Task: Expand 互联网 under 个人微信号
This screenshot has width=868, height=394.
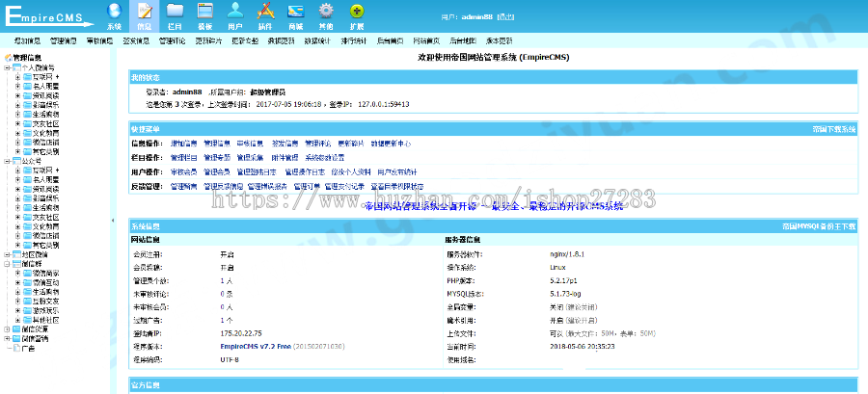Action: [x=17, y=77]
